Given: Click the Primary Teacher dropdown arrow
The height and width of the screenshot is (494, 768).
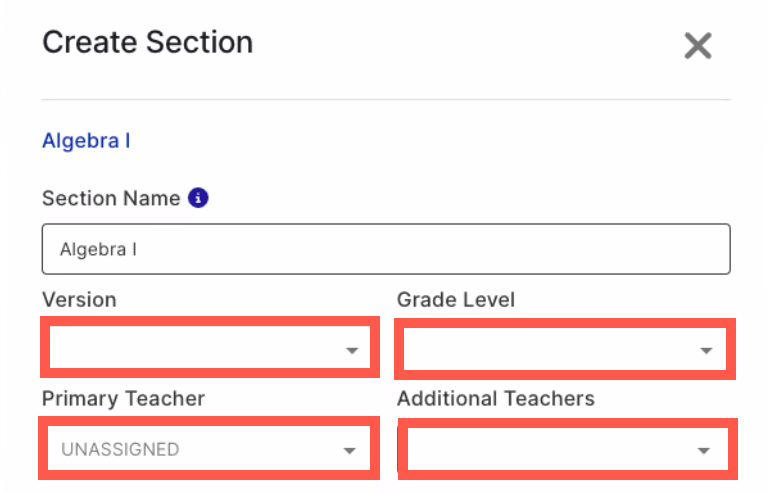Looking at the screenshot, I should (x=349, y=450).
